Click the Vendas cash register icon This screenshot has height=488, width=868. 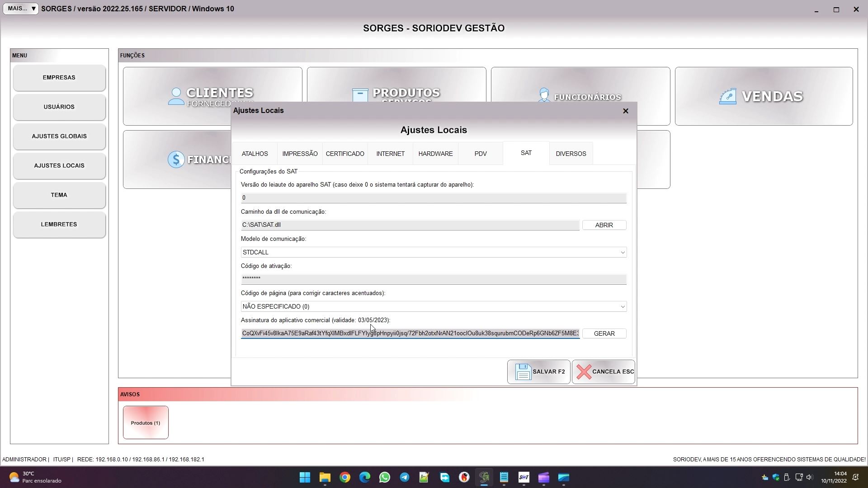[727, 96]
